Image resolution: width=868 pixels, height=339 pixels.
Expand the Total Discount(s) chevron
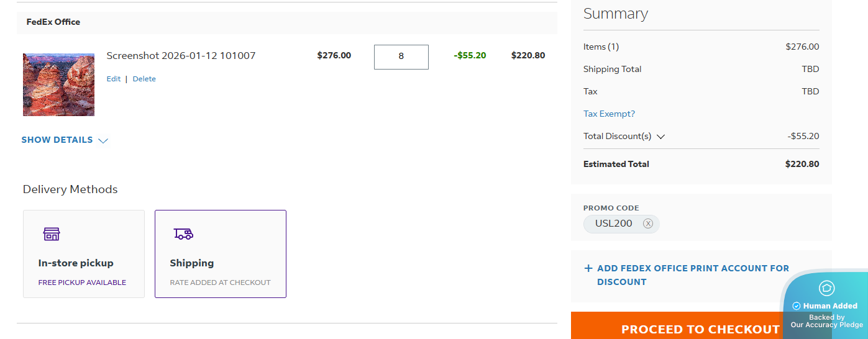660,137
